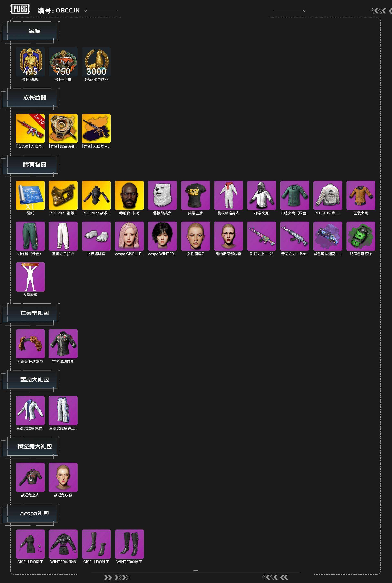Select the 北极熊头套 polar bear head
The width and height of the screenshot is (392, 583).
[162, 195]
